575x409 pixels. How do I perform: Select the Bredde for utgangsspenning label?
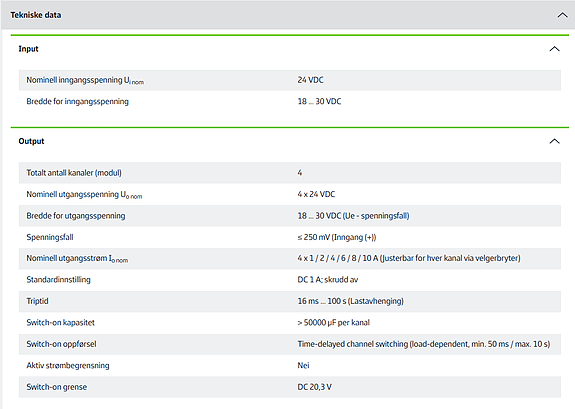(76, 216)
